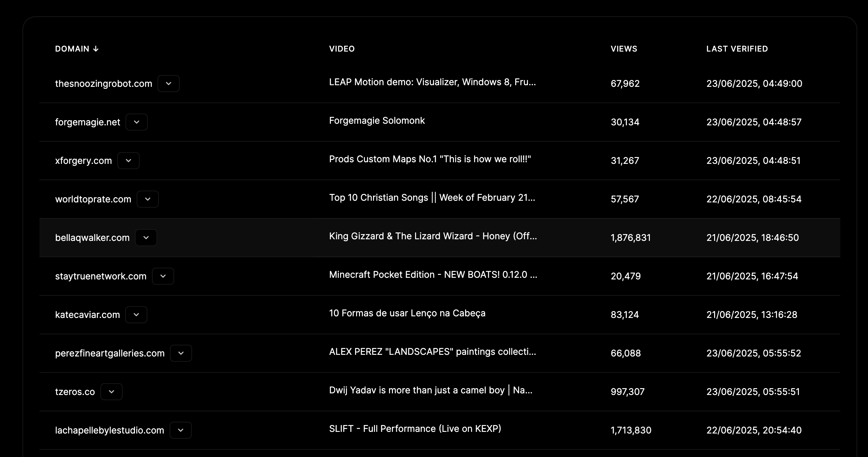Toggle the worldtoprate.com chevron button
The height and width of the screenshot is (457, 868).
tap(148, 199)
